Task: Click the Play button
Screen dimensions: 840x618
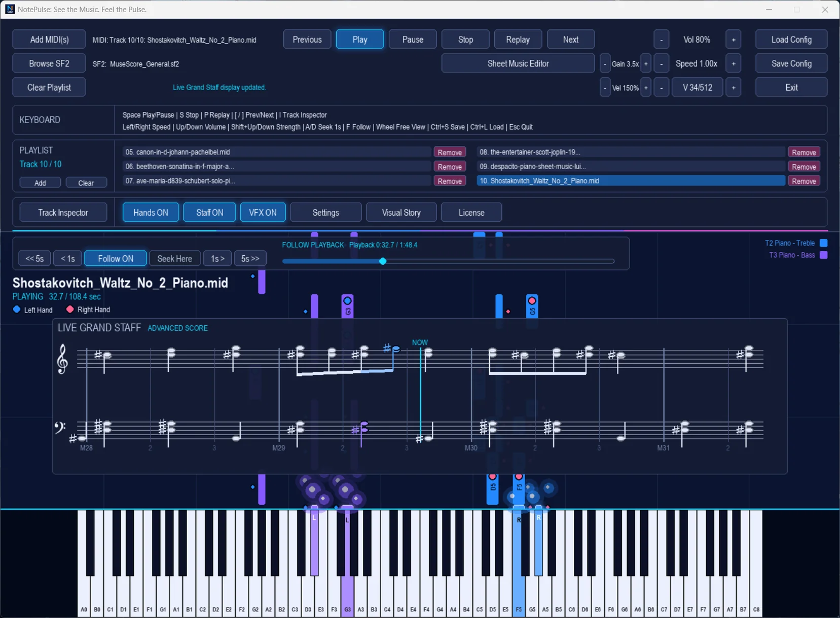Action: (x=360, y=40)
